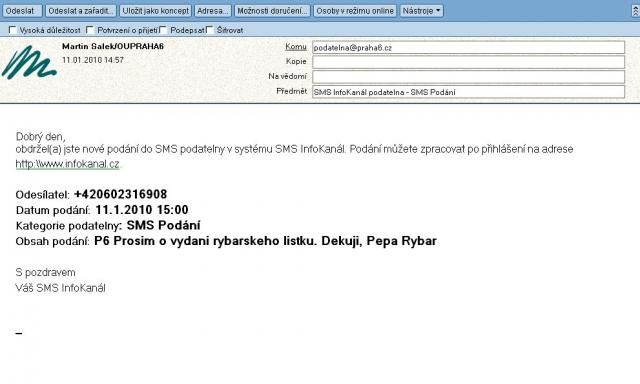Click the Komu recipient label link
The image size is (640, 384).
(296, 47)
